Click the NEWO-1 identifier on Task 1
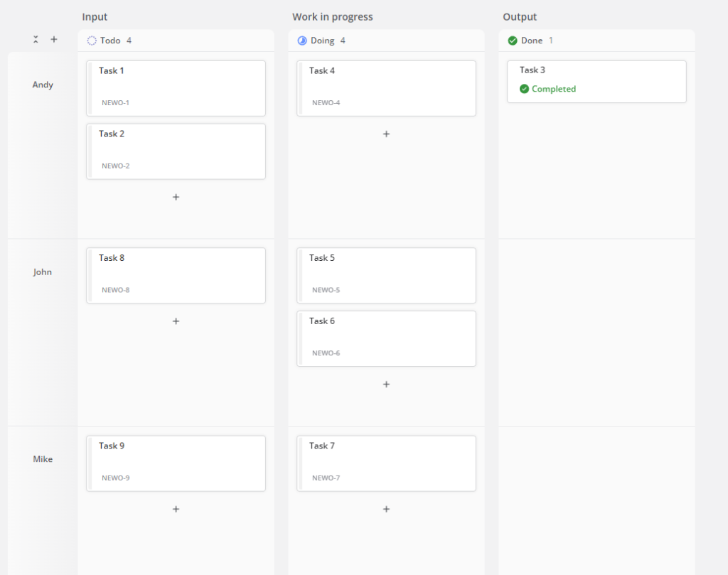This screenshot has height=575, width=728. [115, 102]
